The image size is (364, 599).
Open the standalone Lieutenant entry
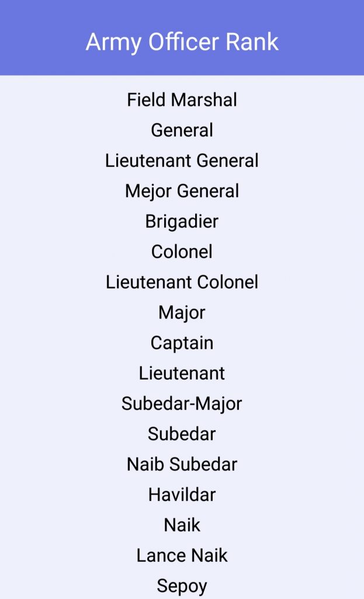tap(182, 373)
